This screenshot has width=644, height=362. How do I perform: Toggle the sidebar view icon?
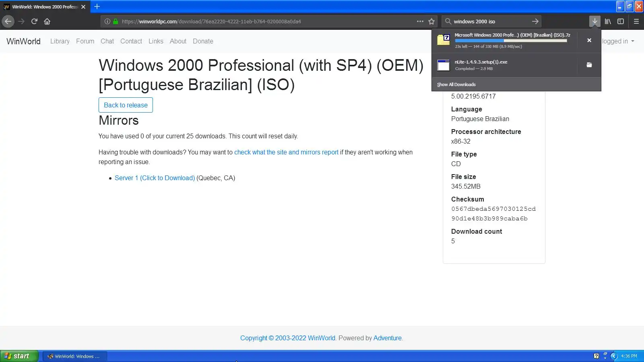click(621, 21)
